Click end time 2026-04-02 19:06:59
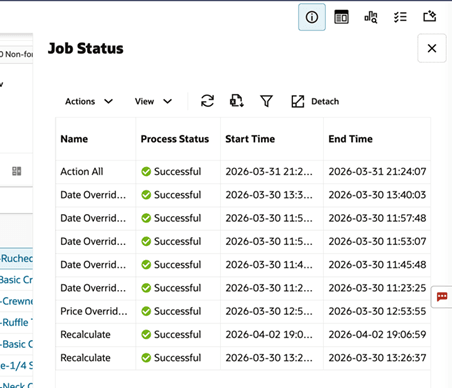The image size is (452, 388). coord(377,335)
